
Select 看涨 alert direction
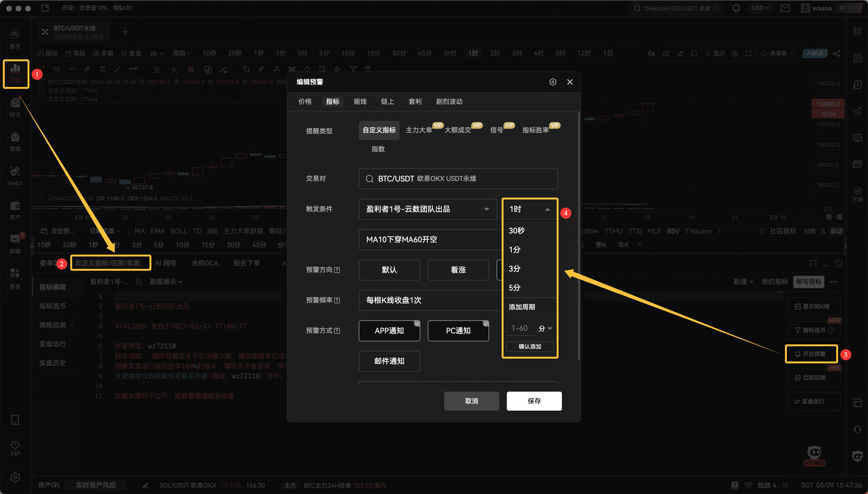(458, 270)
